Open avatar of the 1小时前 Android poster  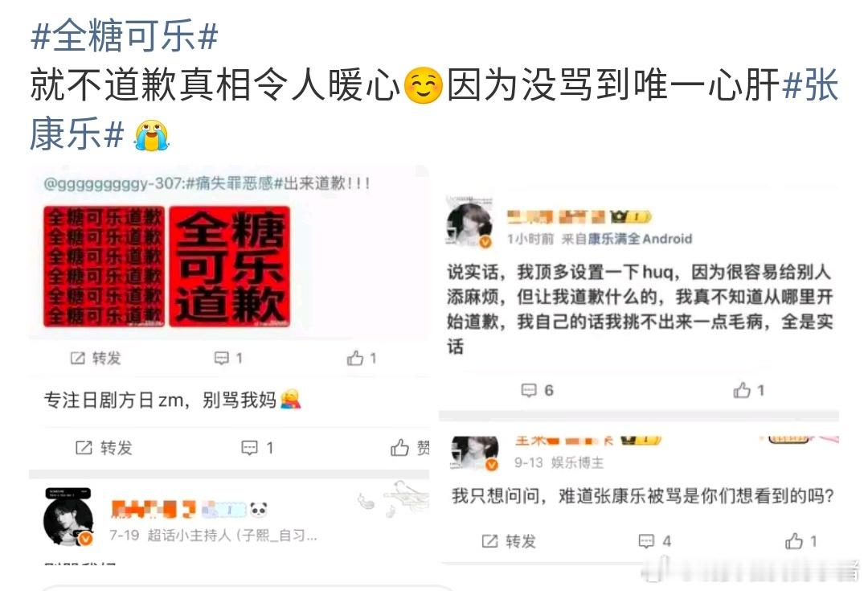coord(469,224)
